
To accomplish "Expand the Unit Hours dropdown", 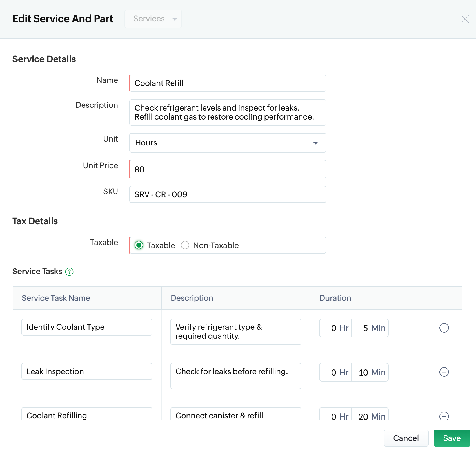I will tap(228, 143).
